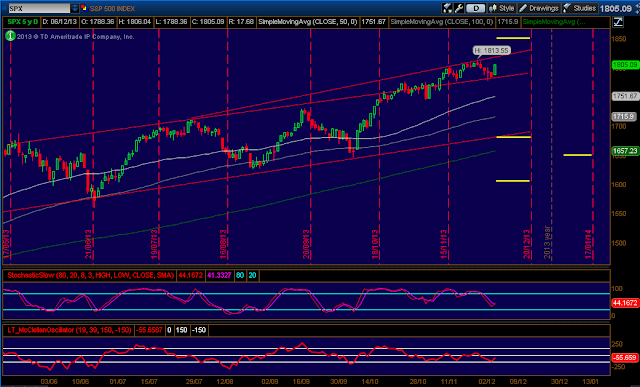Select the 20/12/13 expiration date marker

click(x=527, y=244)
